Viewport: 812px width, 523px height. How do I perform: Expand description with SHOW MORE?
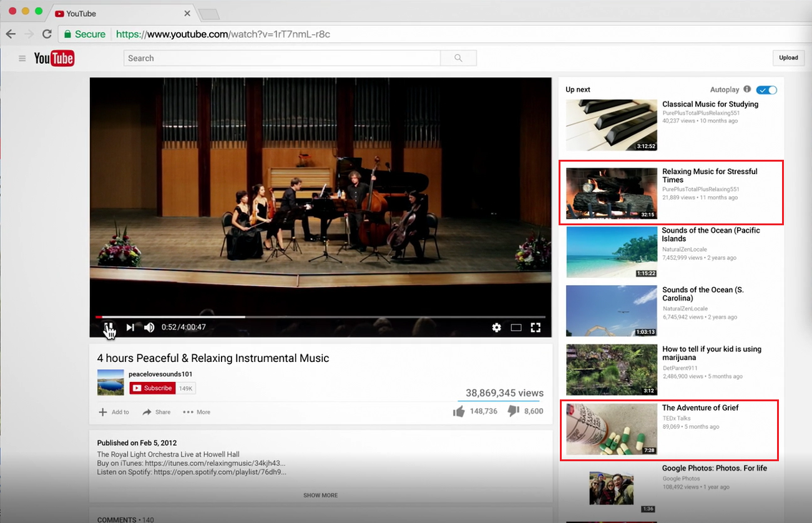coord(320,495)
